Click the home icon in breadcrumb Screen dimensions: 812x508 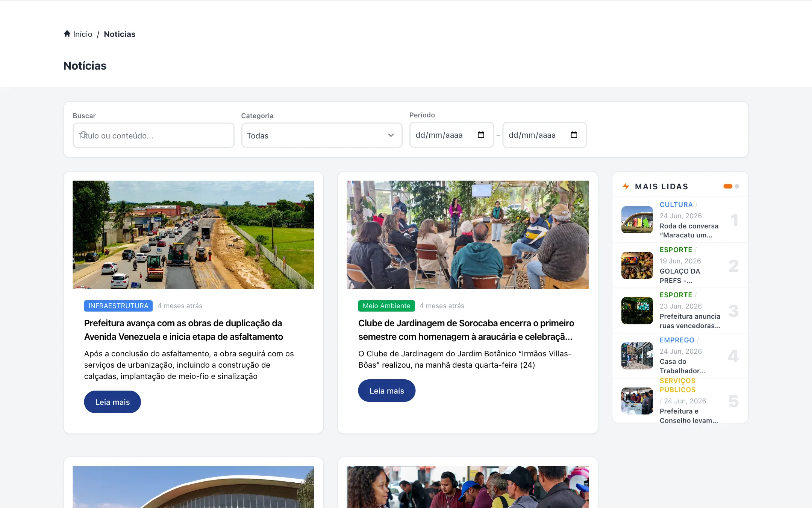(x=67, y=34)
